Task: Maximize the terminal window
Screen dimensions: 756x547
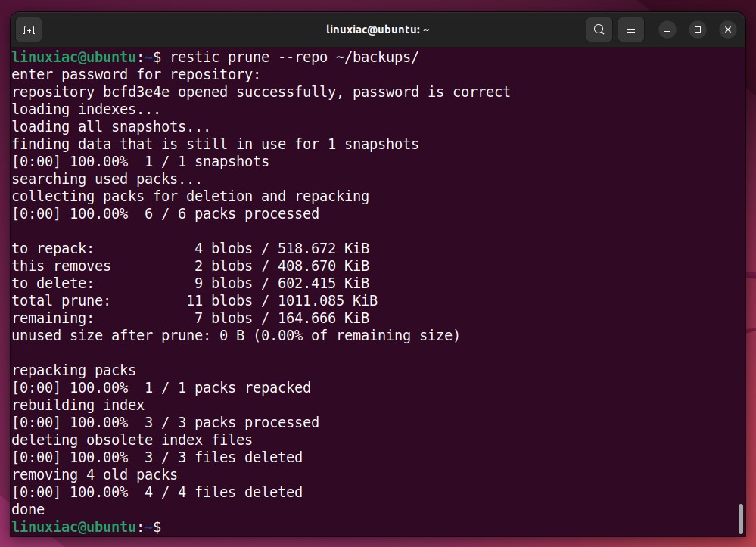Action: click(697, 30)
